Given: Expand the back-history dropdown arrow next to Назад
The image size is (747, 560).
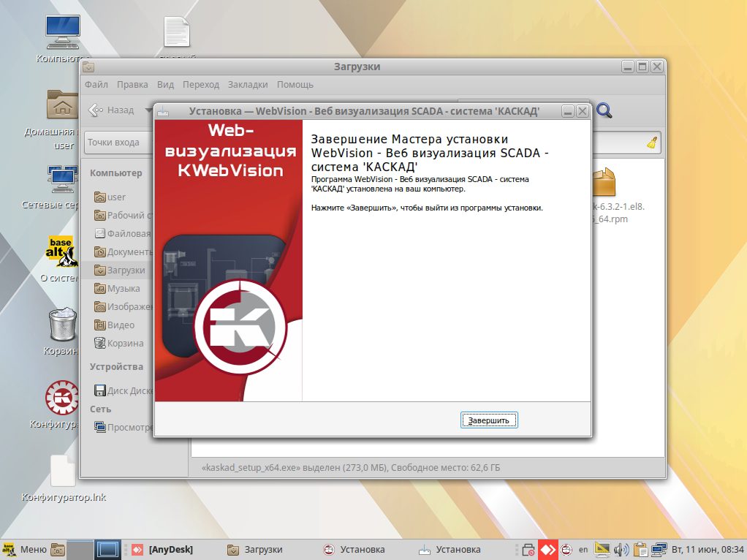Looking at the screenshot, I should [148, 110].
